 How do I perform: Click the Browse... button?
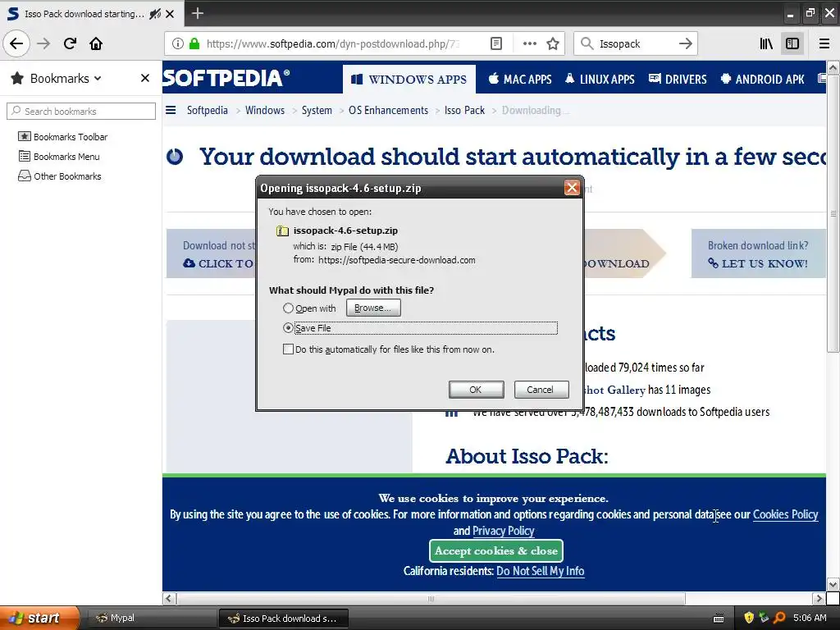click(373, 308)
